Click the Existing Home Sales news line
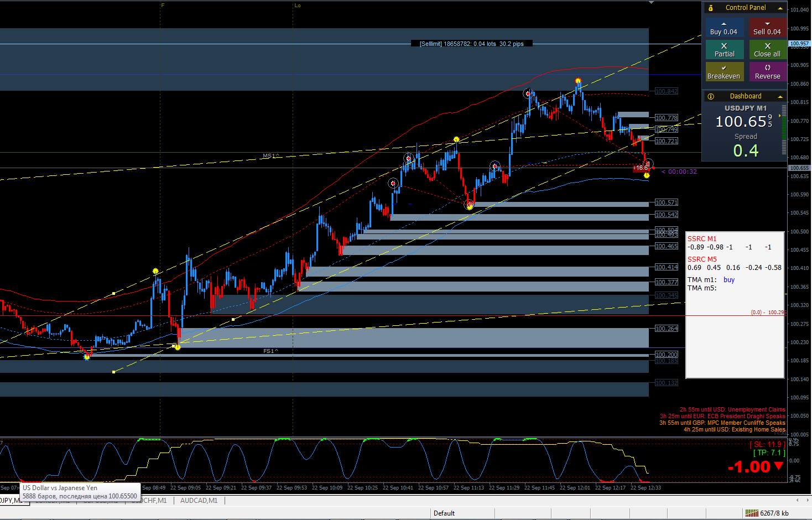The width and height of the screenshot is (812, 520). [x=734, y=430]
